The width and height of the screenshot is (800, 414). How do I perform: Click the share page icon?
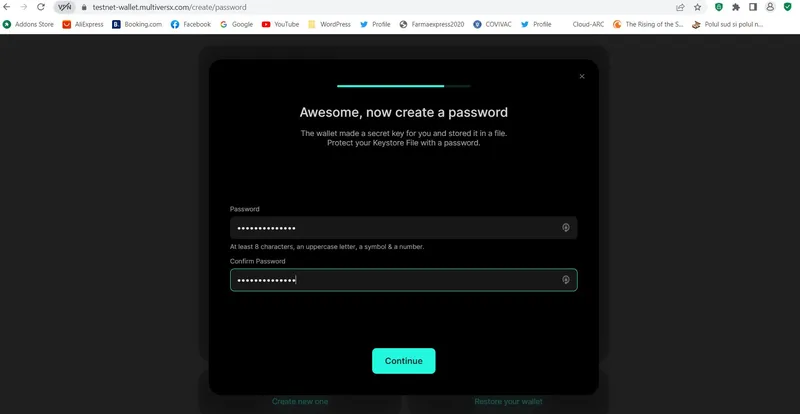tap(680, 7)
